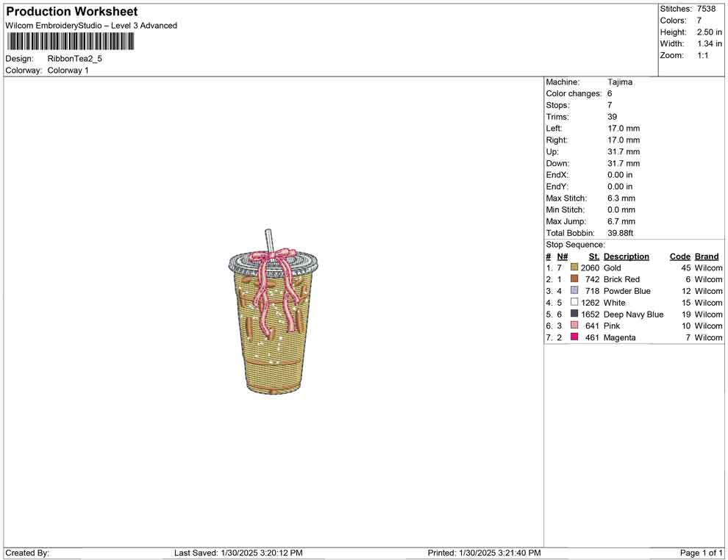
Task: Click the height value '2.50 in'
Action: point(710,32)
